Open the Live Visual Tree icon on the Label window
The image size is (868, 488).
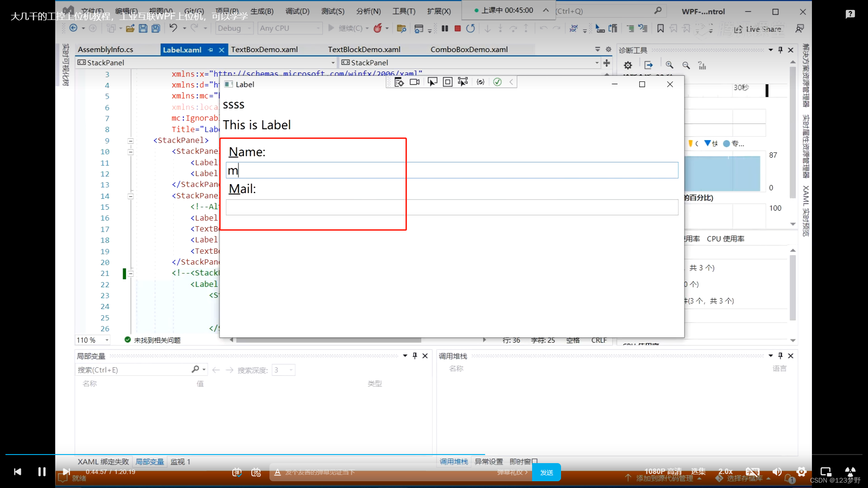click(x=399, y=82)
